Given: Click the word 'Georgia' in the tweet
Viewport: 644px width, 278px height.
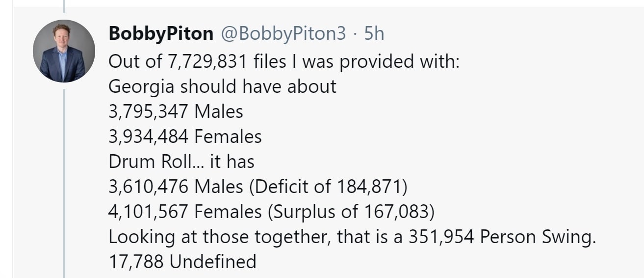Looking at the screenshot, I should pyautogui.click(x=141, y=87).
